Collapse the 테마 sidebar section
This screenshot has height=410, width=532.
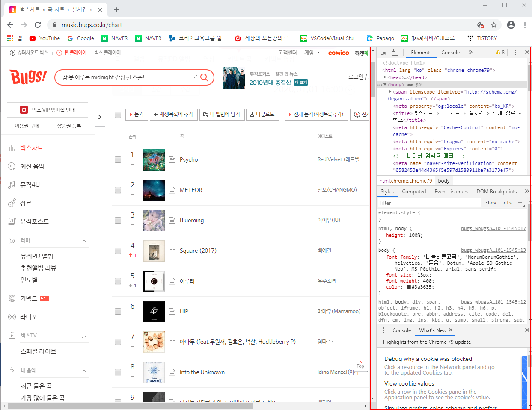[84, 241]
